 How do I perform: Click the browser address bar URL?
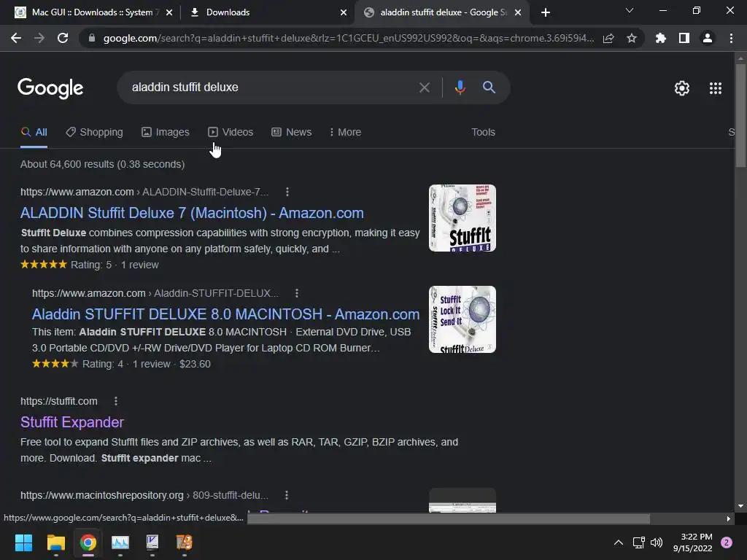[x=348, y=38]
